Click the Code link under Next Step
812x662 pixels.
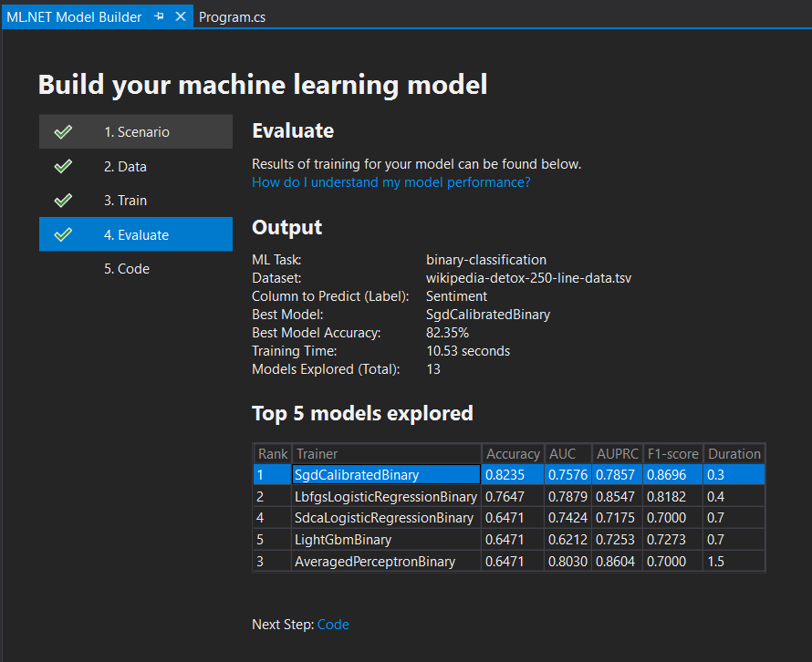coord(333,624)
